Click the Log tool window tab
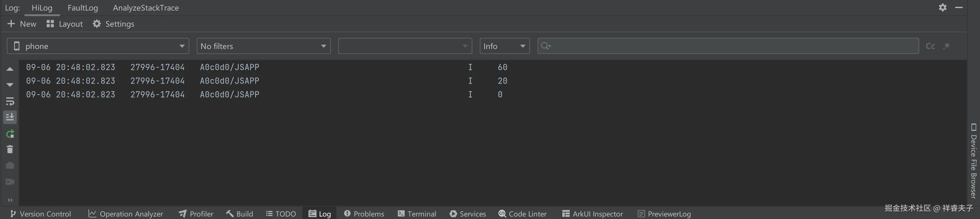980x219 pixels. [x=320, y=214]
